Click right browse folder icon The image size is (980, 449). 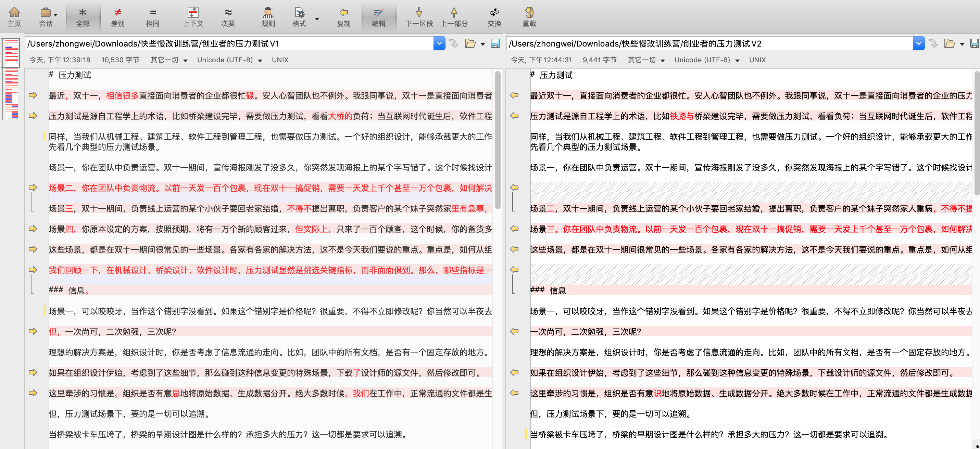point(950,43)
